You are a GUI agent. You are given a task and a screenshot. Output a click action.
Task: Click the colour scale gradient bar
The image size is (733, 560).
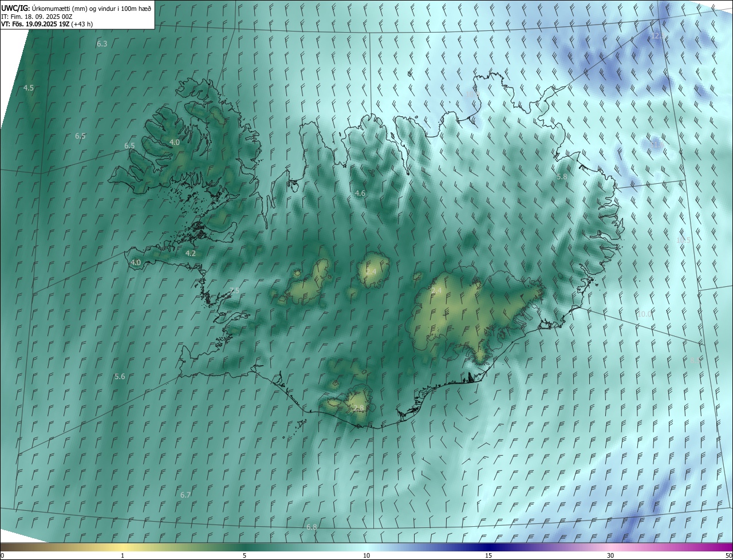point(366,547)
